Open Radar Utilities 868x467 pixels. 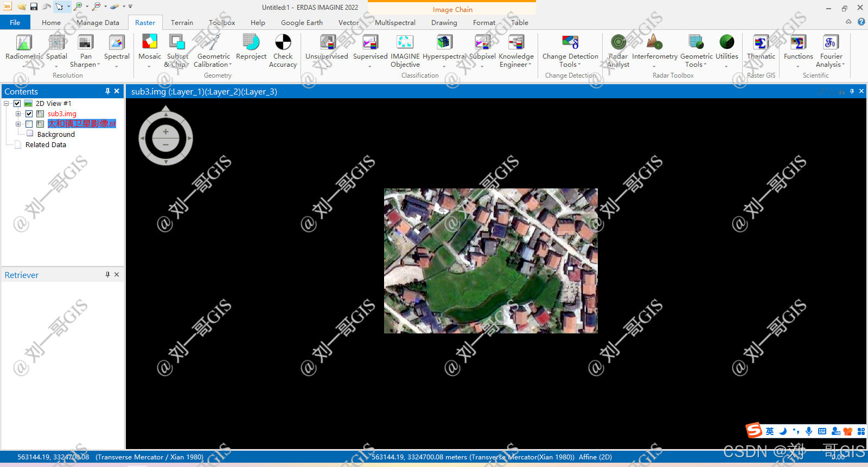(726, 50)
